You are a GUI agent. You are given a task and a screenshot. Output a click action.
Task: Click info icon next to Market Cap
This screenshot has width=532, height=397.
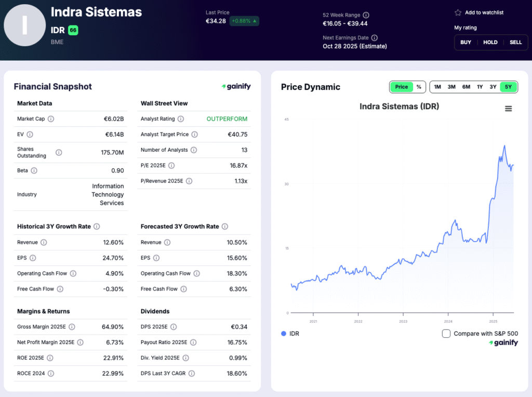pos(51,119)
